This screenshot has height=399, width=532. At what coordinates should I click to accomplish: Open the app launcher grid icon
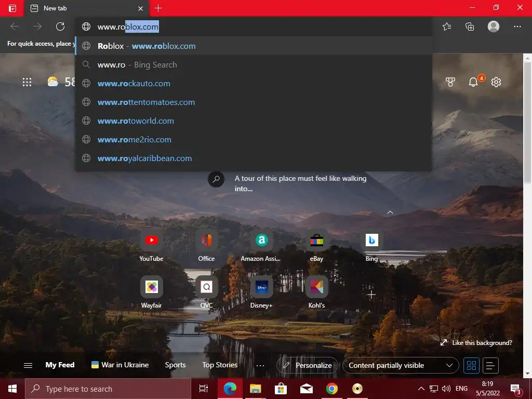pos(27,82)
